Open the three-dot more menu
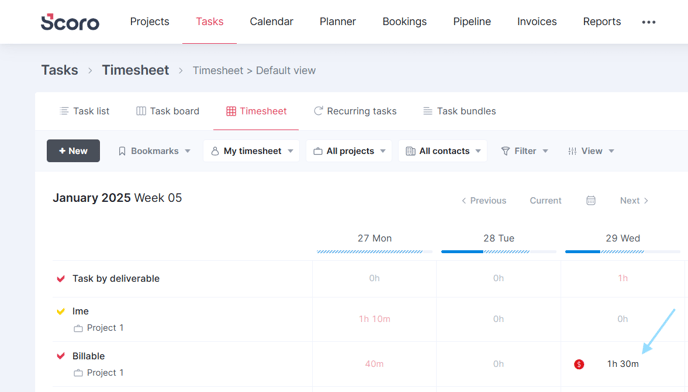This screenshot has width=688, height=392. (x=649, y=22)
